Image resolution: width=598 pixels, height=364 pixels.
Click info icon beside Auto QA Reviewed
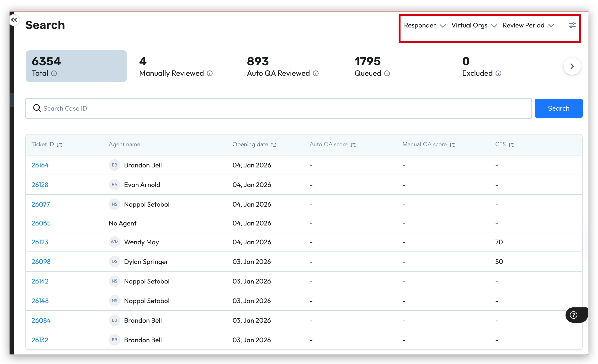point(315,73)
